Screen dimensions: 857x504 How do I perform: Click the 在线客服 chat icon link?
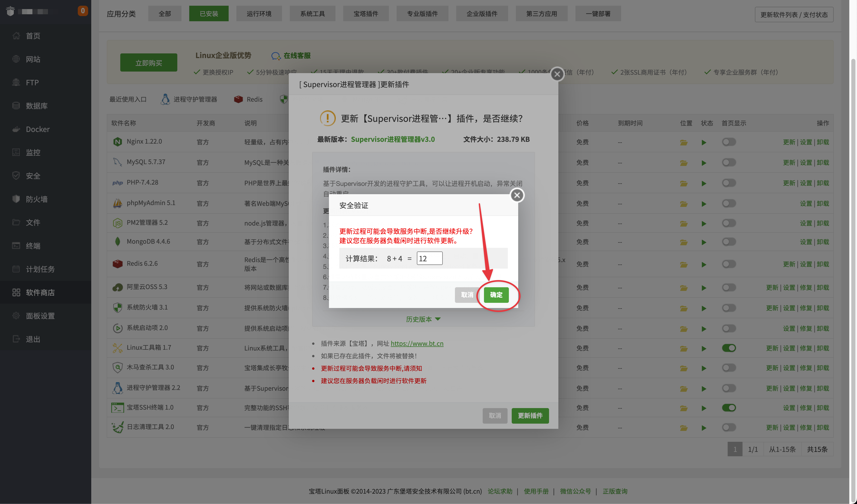pos(291,56)
